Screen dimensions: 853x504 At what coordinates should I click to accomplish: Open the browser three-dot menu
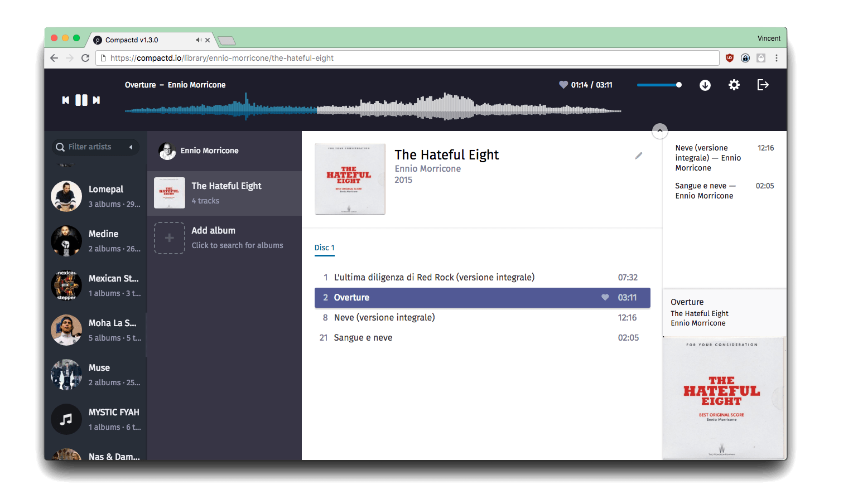point(776,58)
